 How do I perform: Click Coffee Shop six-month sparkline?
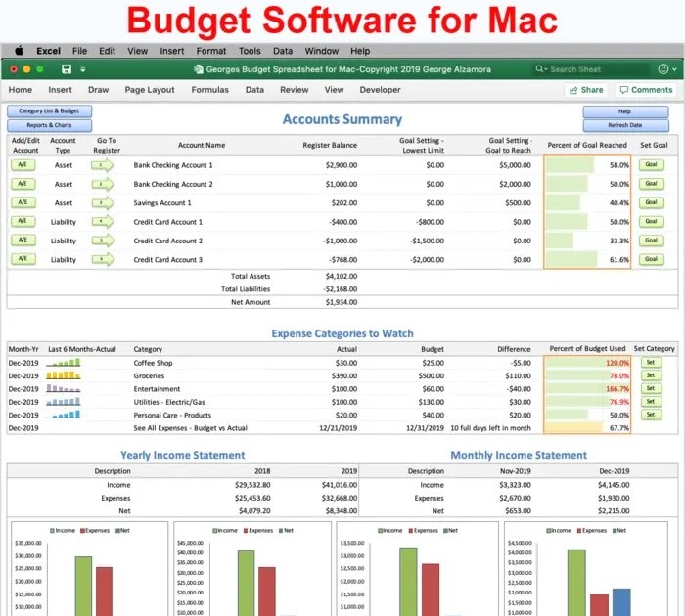[x=64, y=363]
